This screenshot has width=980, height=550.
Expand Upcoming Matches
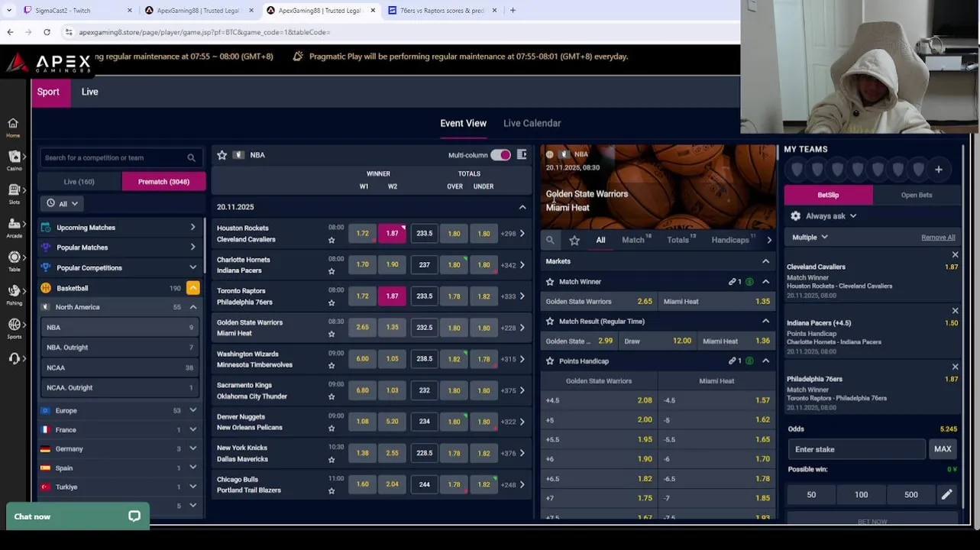121,228
